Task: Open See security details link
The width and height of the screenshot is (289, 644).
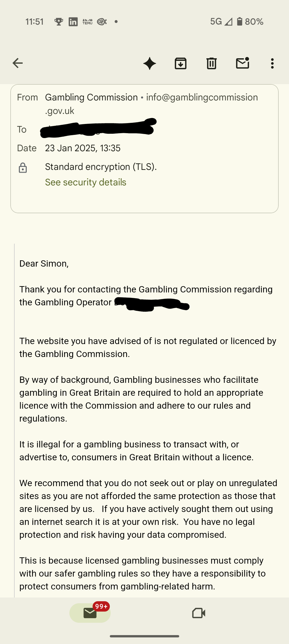Action: tap(85, 182)
